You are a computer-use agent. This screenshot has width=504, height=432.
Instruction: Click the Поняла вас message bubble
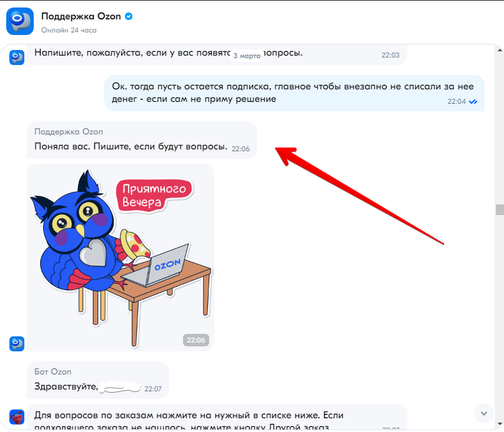142,140
